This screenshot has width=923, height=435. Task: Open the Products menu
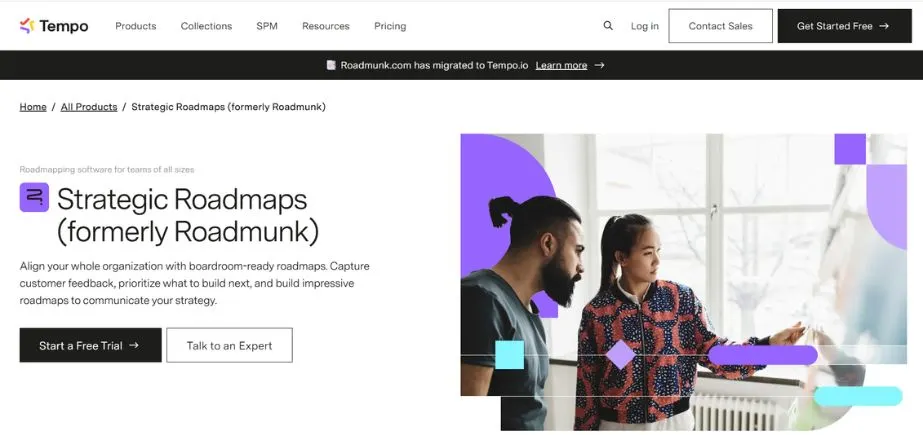point(135,26)
